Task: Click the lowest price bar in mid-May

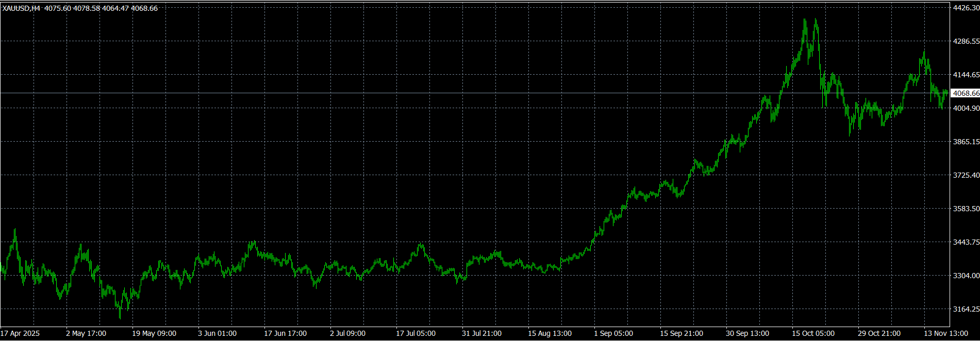Action: [120, 313]
